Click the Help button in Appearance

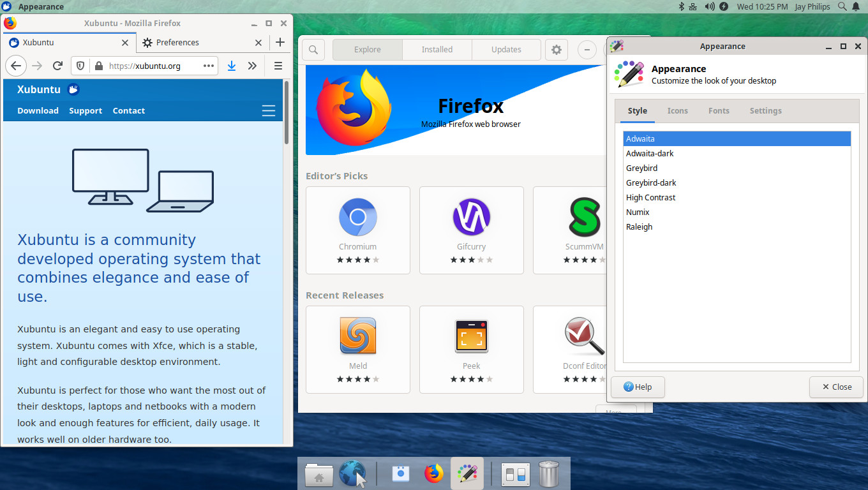[638, 387]
